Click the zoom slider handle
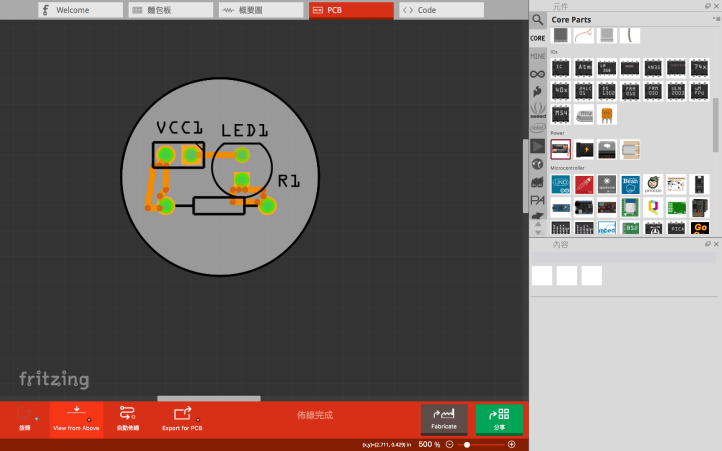 (x=467, y=444)
